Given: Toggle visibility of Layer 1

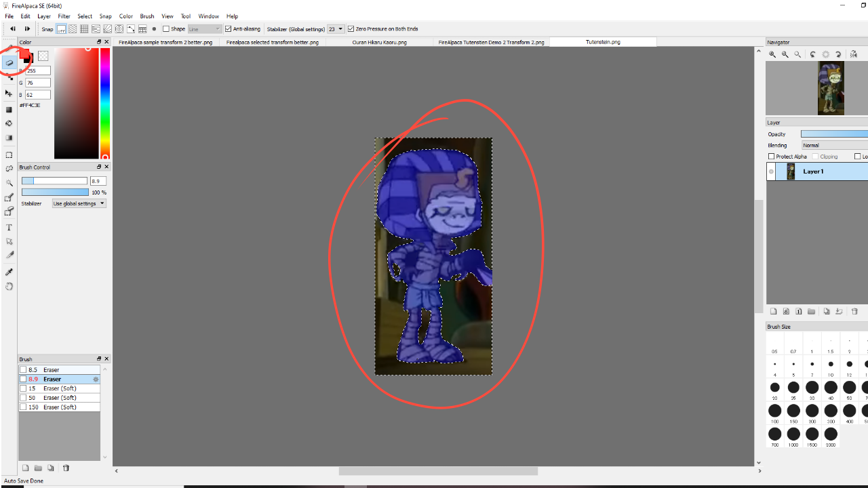Looking at the screenshot, I should coord(771,171).
